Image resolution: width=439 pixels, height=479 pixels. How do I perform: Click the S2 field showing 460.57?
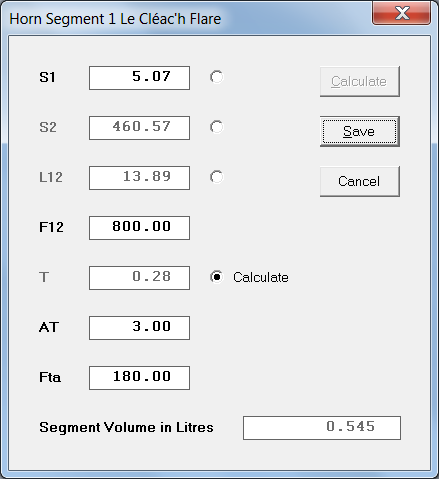139,128
